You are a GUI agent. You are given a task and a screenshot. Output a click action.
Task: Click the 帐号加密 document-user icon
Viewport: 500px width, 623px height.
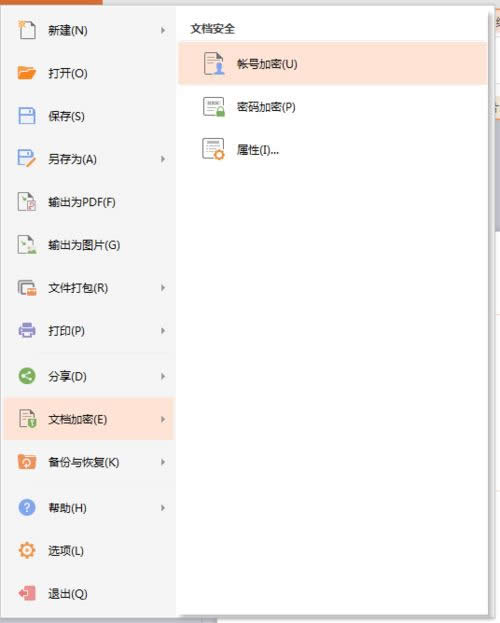tap(214, 64)
